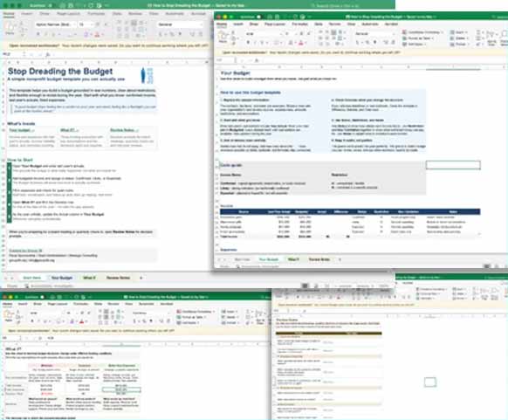Add a new sheet in the top-left window
Screen dimensions: 508x420
click(141, 278)
